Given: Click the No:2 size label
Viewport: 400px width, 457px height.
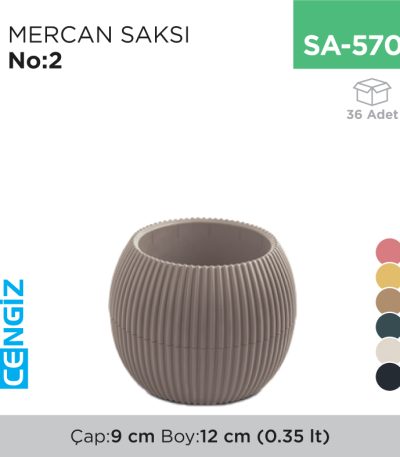Looking at the screenshot, I should coord(35,61).
